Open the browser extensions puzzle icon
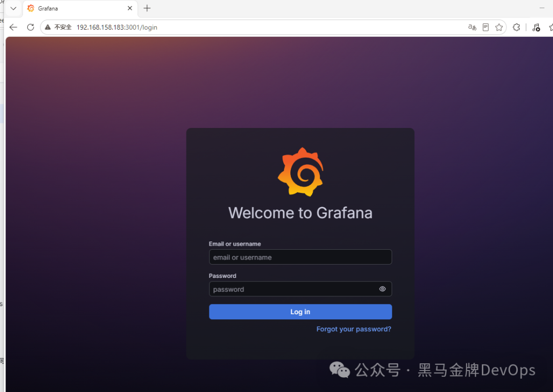This screenshot has width=553, height=392. click(516, 27)
